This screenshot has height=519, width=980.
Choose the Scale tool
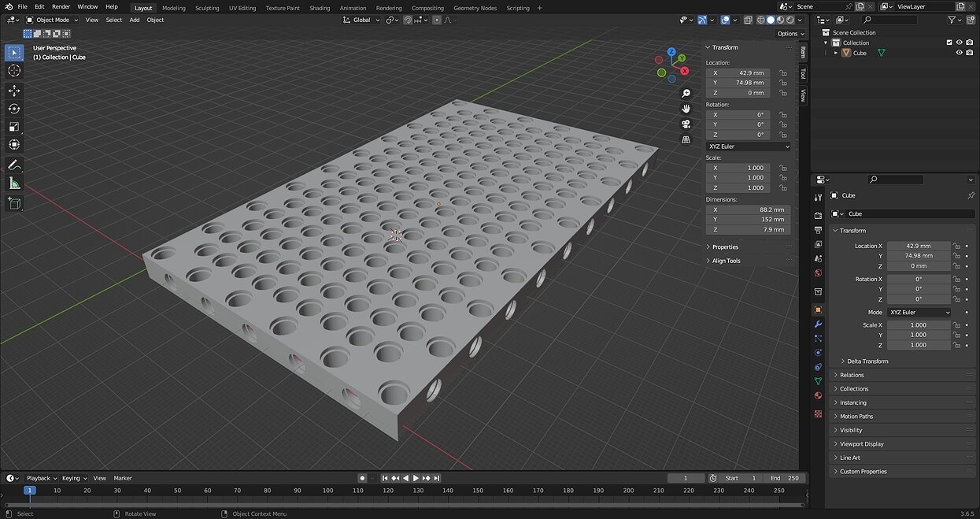pos(14,127)
